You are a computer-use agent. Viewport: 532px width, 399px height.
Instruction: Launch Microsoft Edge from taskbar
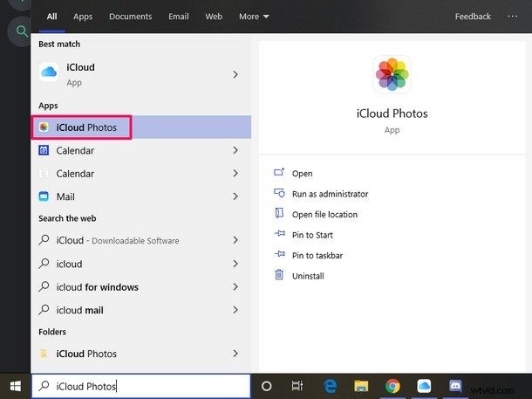coord(330,386)
